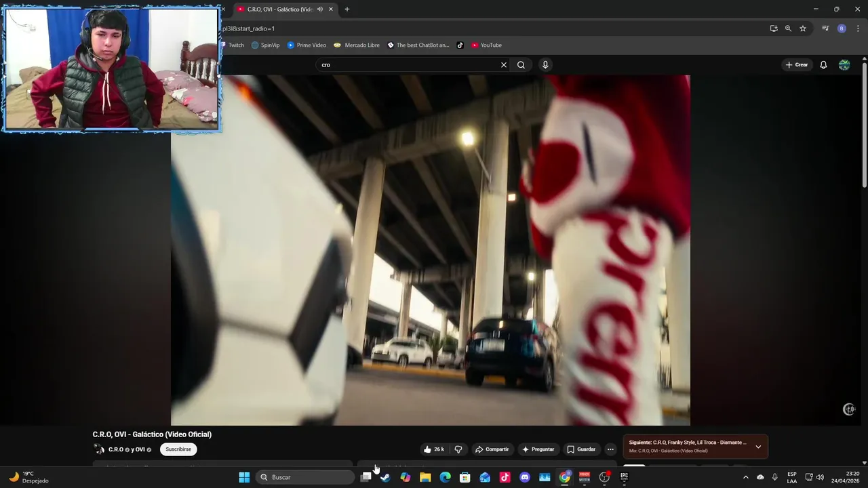868x488 pixels.
Task: Clear the YouTube search box text
Action: pos(504,65)
